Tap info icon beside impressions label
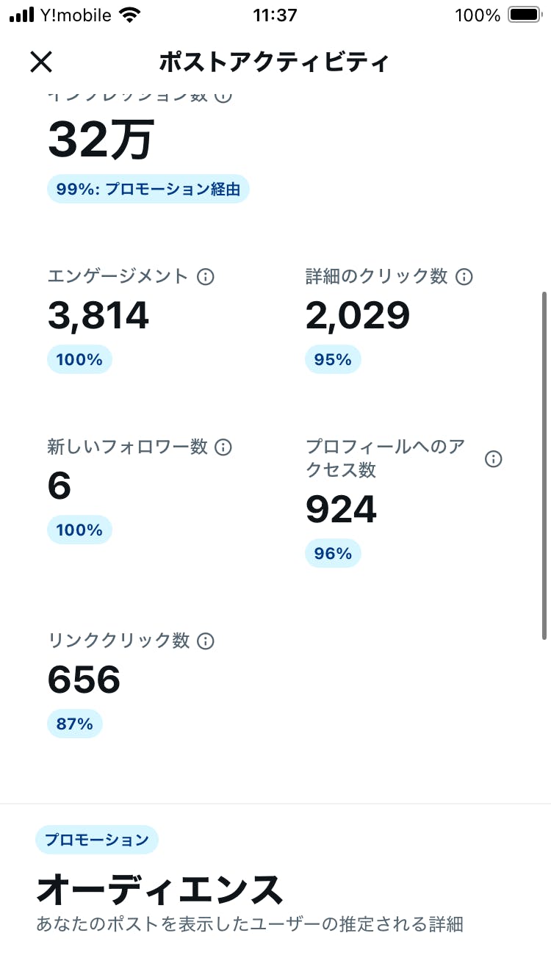The image size is (551, 980). [223, 96]
